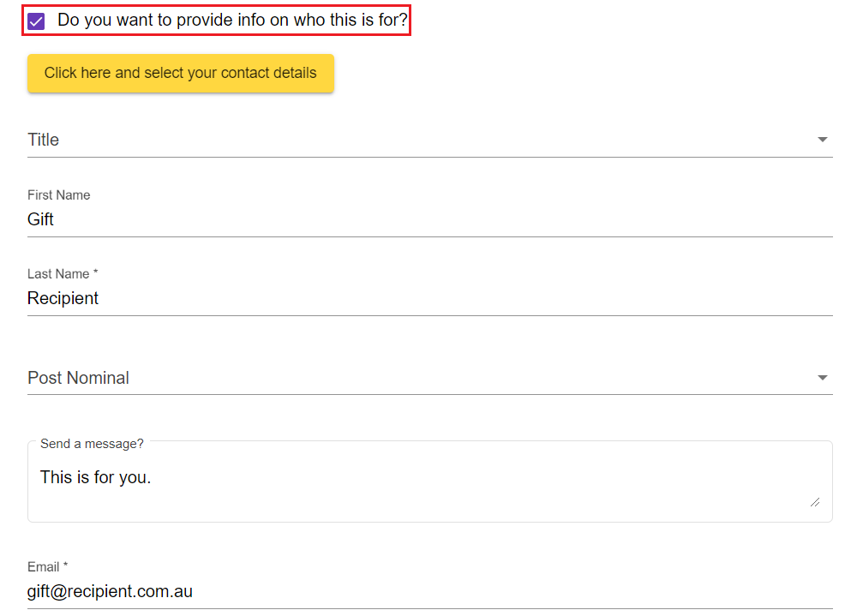Click the "Send a message?" legend label

coord(92,444)
